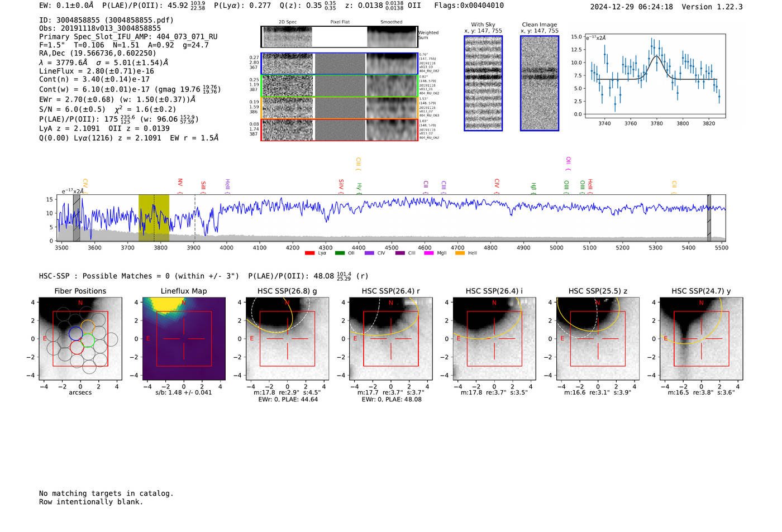The image size is (782, 532).
Task: Select the HSC SSP(25.5) z image
Action: point(598,338)
